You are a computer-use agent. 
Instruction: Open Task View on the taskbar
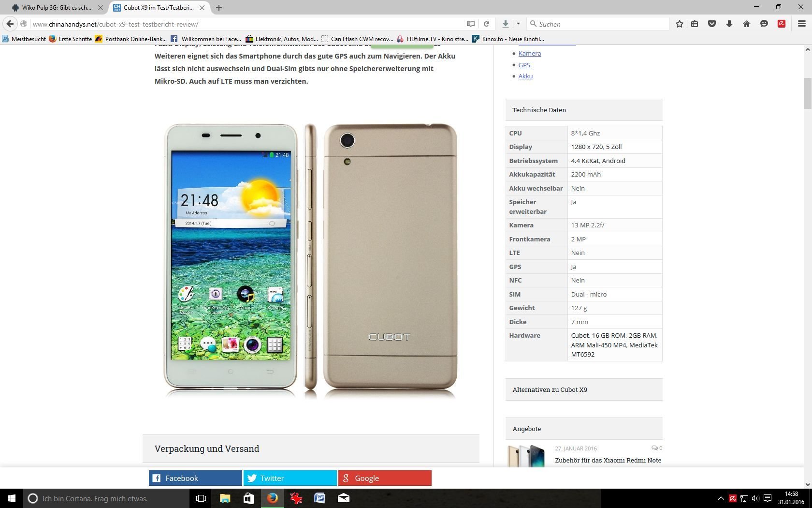tap(201, 498)
